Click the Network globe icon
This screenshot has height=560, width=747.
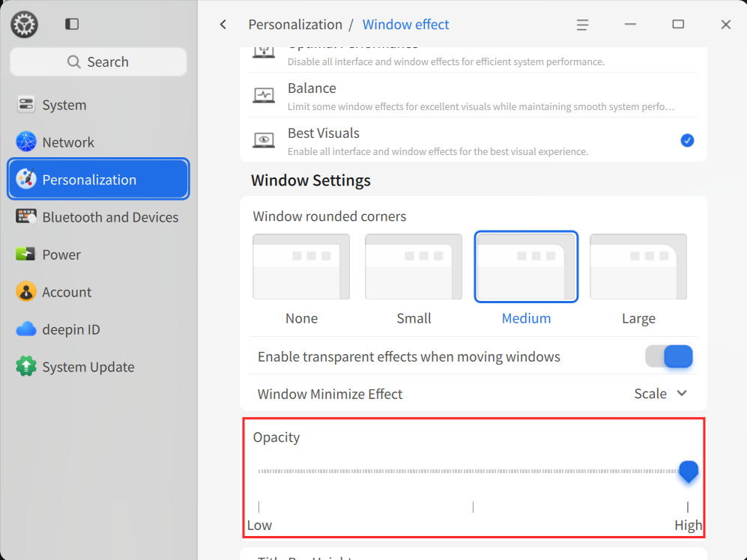tap(25, 142)
